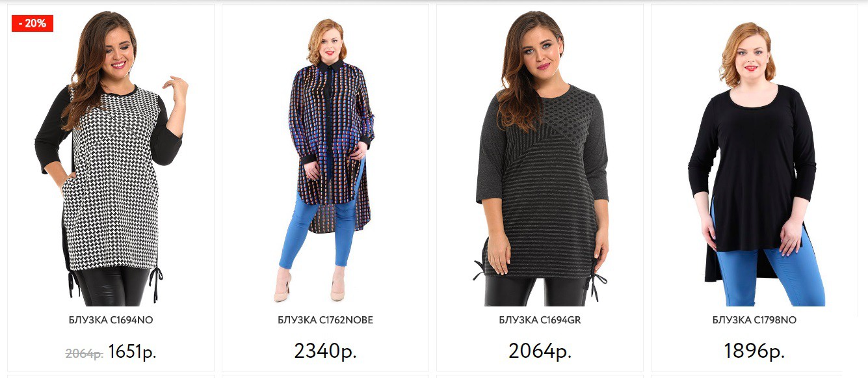
Task: Click the БЛУЗКА C1798NO title link
Action: click(755, 320)
